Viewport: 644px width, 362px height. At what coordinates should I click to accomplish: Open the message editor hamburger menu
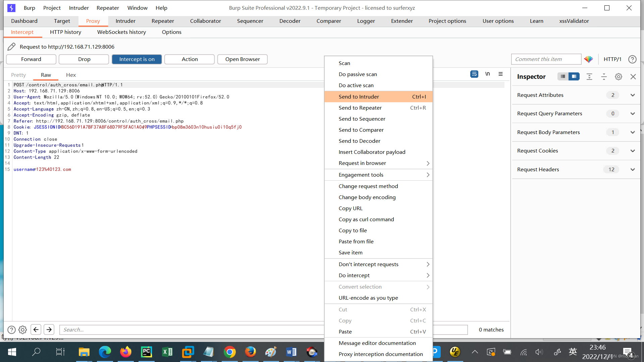click(500, 74)
